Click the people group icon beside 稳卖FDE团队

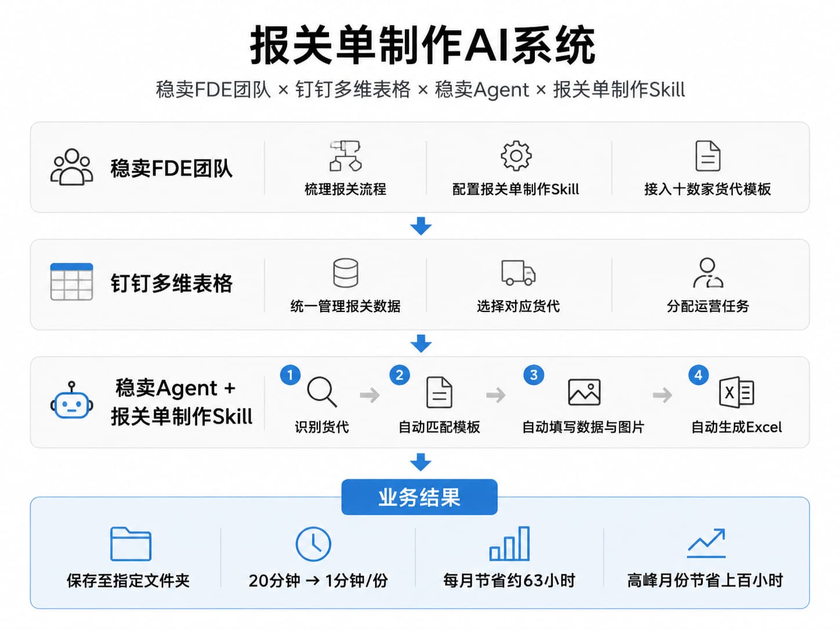[x=72, y=167]
